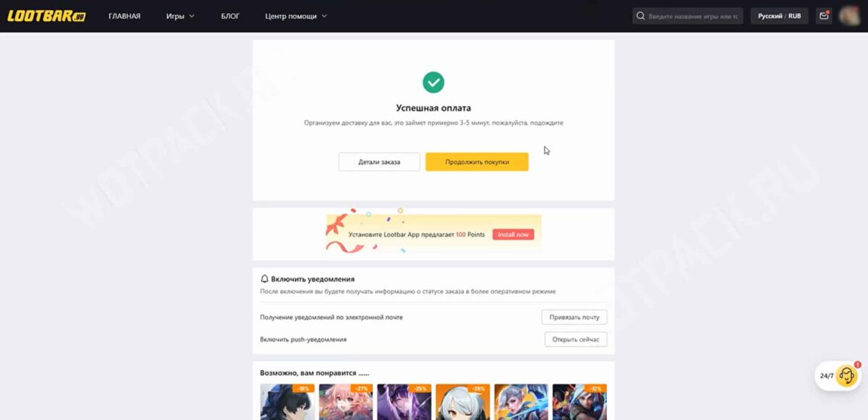Open the mail notifications icon
Screen dimensions: 868x420
(x=824, y=16)
